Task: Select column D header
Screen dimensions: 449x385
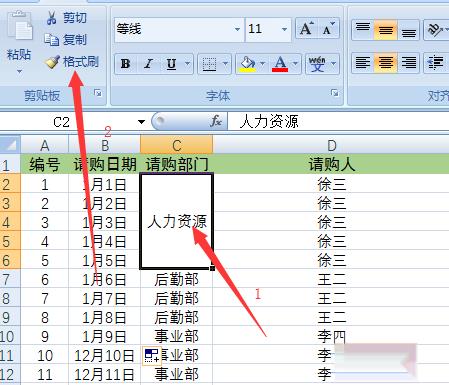Action: click(x=331, y=145)
